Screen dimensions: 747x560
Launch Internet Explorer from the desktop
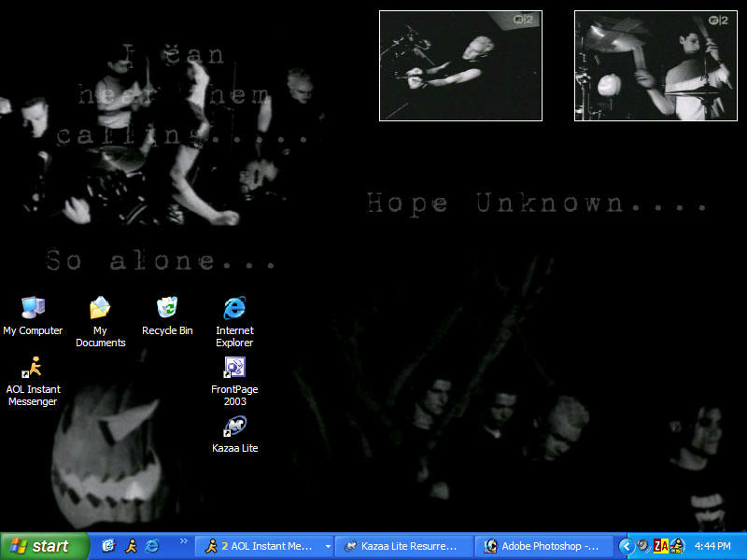pos(234,309)
